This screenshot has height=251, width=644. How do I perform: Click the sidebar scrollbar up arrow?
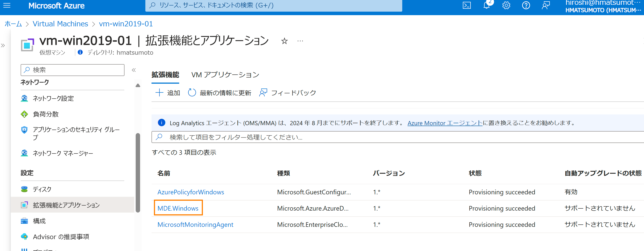coord(138,85)
